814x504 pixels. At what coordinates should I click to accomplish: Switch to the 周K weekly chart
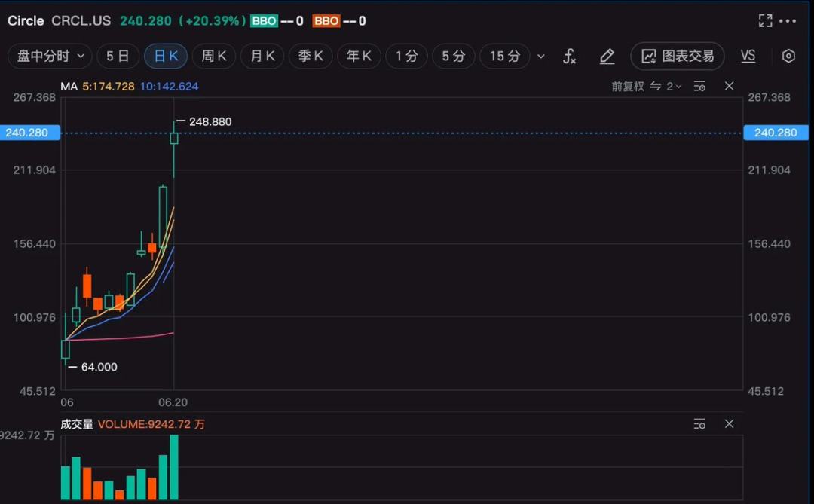click(x=214, y=57)
